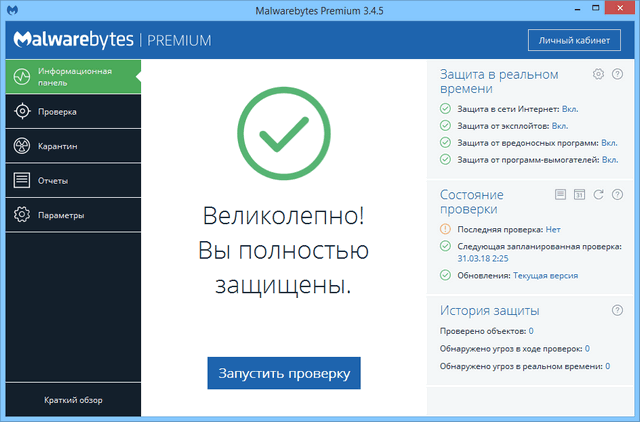Open help for Защита в реальном времени
This screenshot has width=640, height=422.
tap(617, 74)
